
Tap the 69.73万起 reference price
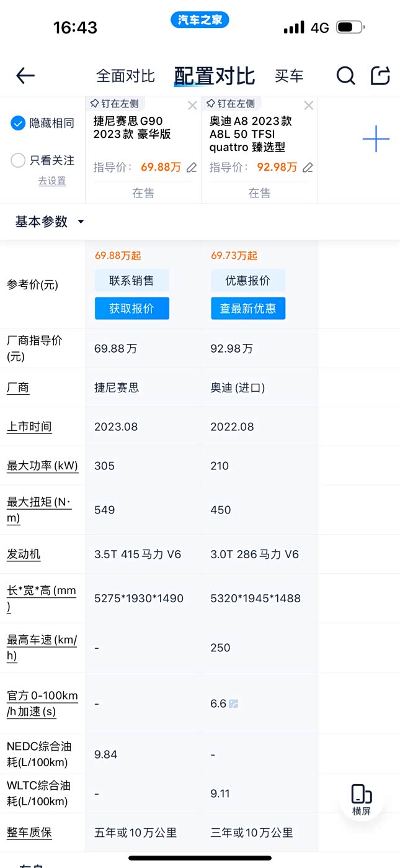point(234,256)
